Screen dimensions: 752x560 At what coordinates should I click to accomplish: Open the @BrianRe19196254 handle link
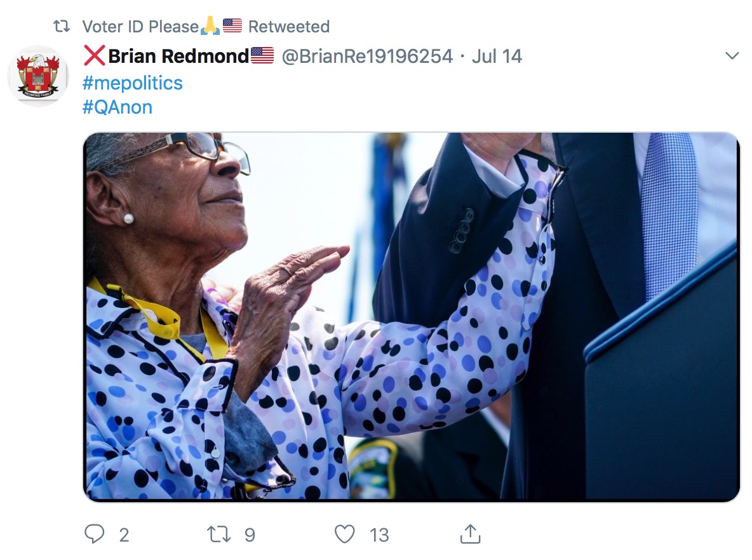[x=367, y=57]
